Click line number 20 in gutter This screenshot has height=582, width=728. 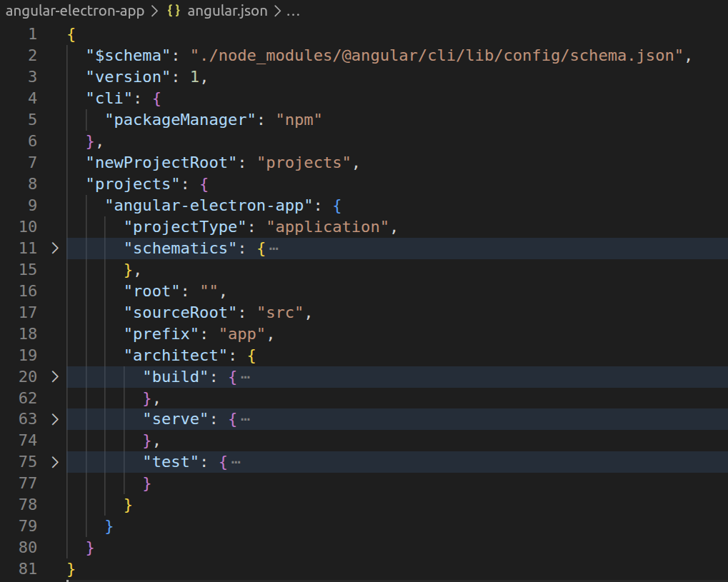click(x=28, y=376)
